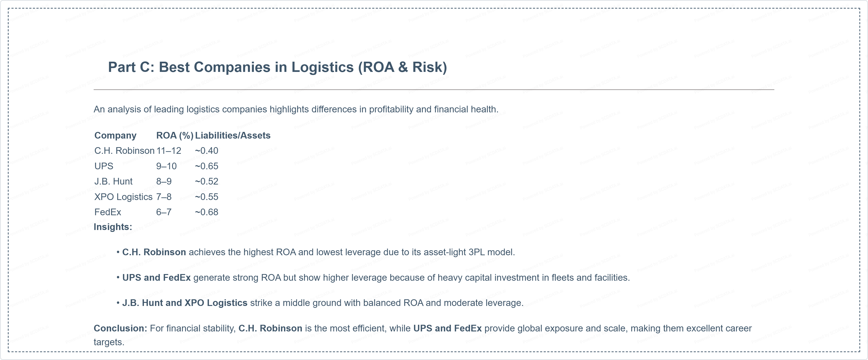Click the 11–12 ROA value
The image size is (868, 360).
point(168,150)
